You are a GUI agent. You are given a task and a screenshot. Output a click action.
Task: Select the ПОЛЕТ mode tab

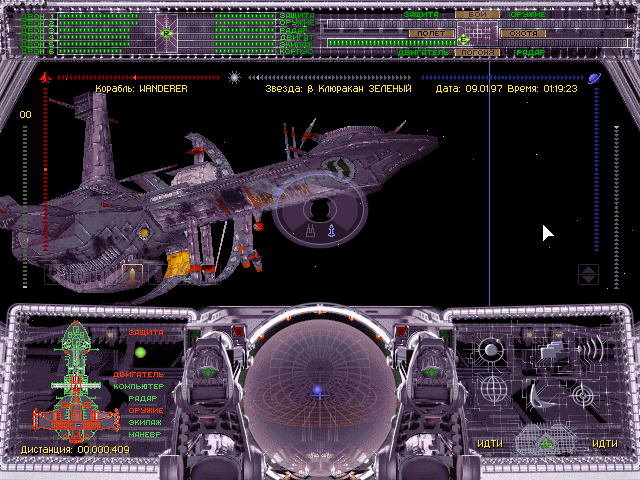pyautogui.click(x=431, y=33)
